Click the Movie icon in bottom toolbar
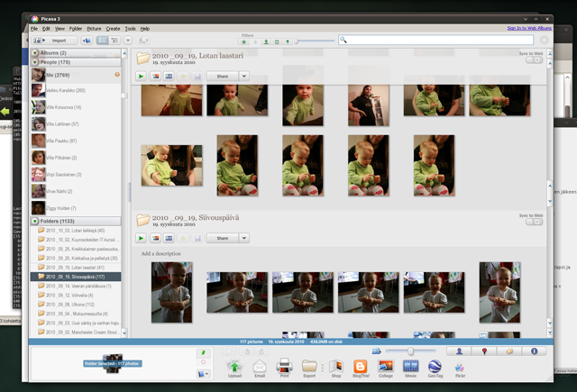The width and height of the screenshot is (577, 392). tap(411, 369)
